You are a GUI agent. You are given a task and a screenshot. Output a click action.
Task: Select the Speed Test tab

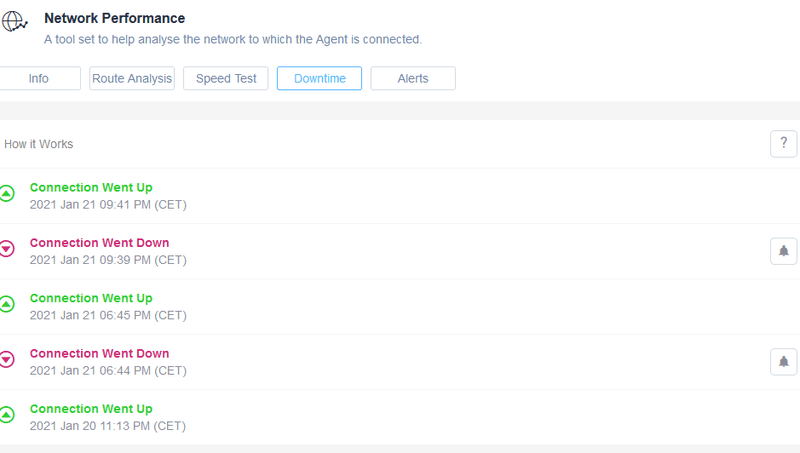pyautogui.click(x=225, y=79)
